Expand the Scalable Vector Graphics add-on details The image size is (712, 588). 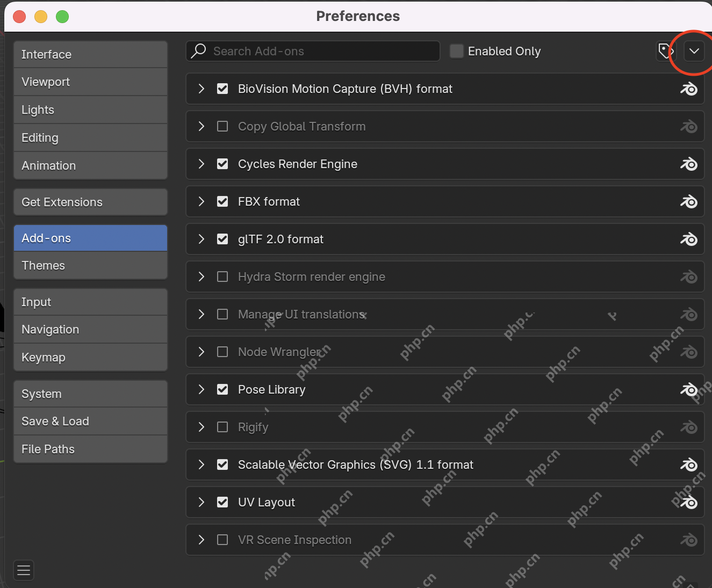pos(202,464)
